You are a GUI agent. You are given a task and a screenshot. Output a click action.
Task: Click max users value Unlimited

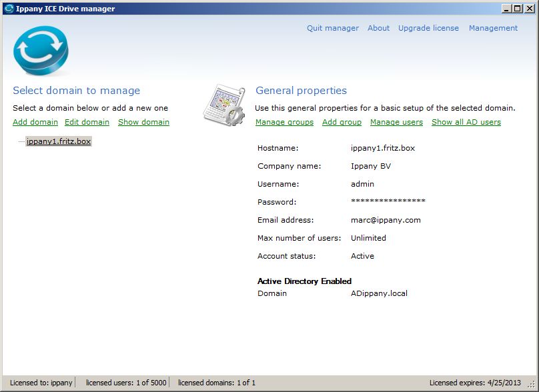click(x=368, y=238)
